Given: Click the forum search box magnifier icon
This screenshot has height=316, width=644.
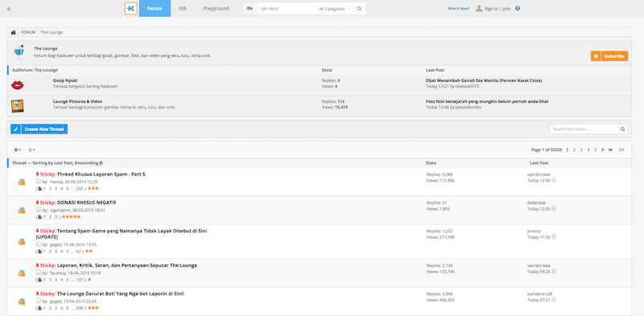Looking at the screenshot, I should tap(622, 129).
